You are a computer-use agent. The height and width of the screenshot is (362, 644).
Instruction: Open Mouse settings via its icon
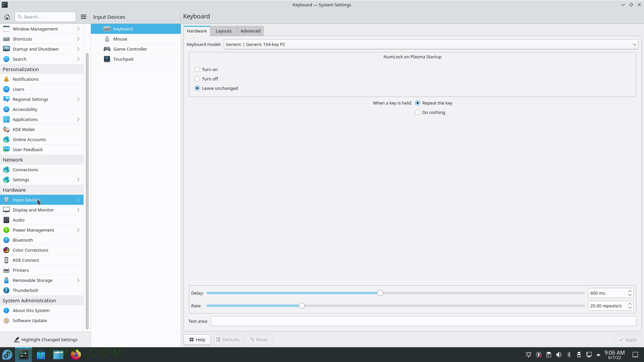coord(107,39)
